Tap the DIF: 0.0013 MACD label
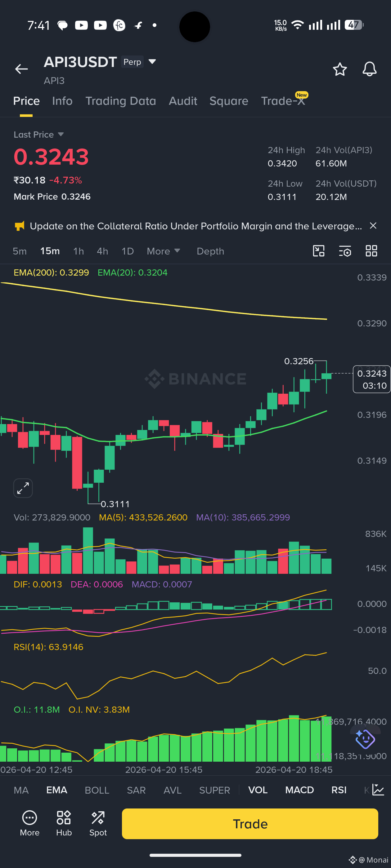391x868 pixels. tap(38, 584)
